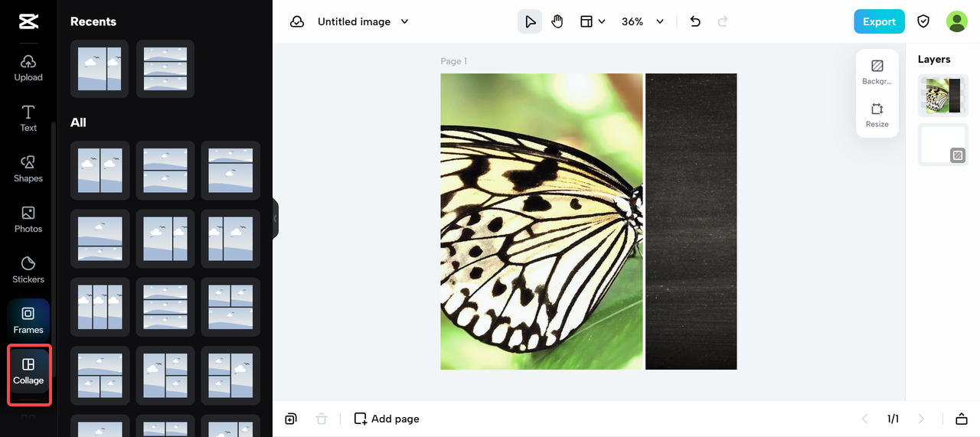Click the shield icon beside Export

click(923, 21)
